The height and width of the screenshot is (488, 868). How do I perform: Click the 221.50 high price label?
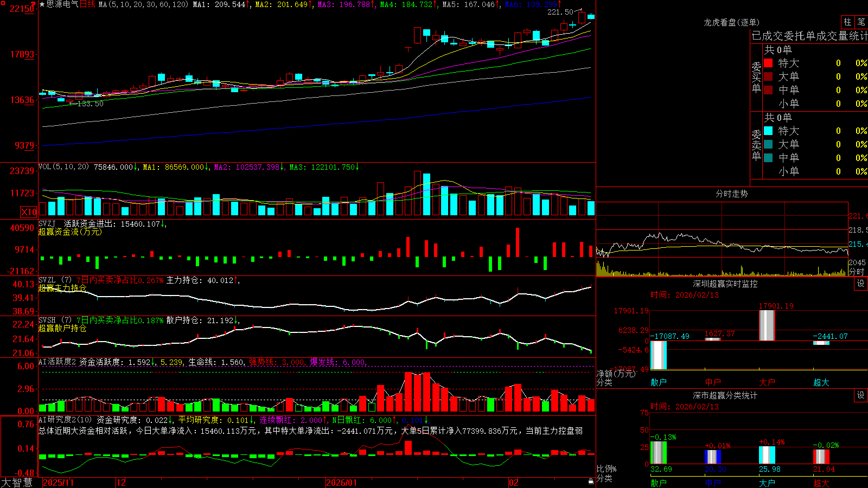[560, 12]
